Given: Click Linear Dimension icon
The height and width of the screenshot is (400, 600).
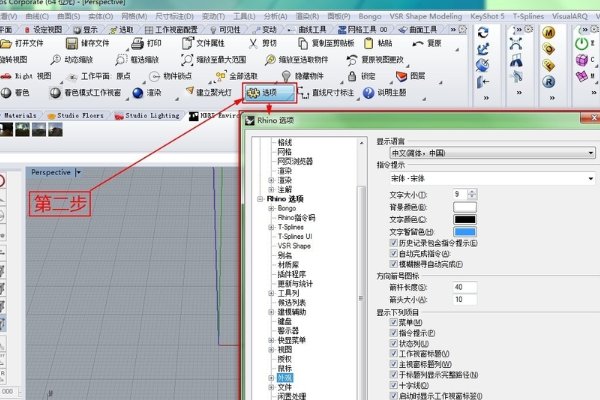Looking at the screenshot, I should click(303, 93).
